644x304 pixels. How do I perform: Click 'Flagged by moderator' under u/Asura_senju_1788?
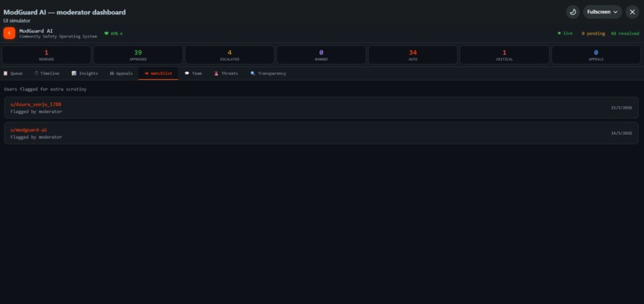pyautogui.click(x=36, y=112)
